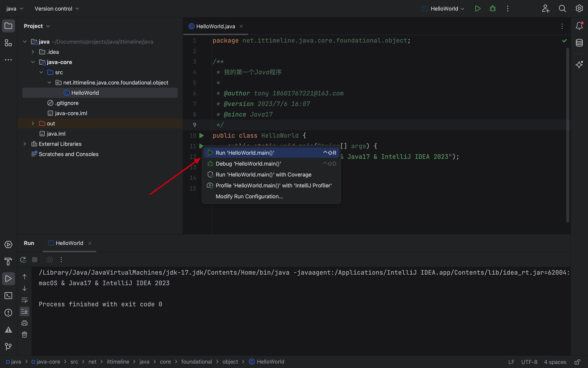Open Project view dropdown

point(37,26)
